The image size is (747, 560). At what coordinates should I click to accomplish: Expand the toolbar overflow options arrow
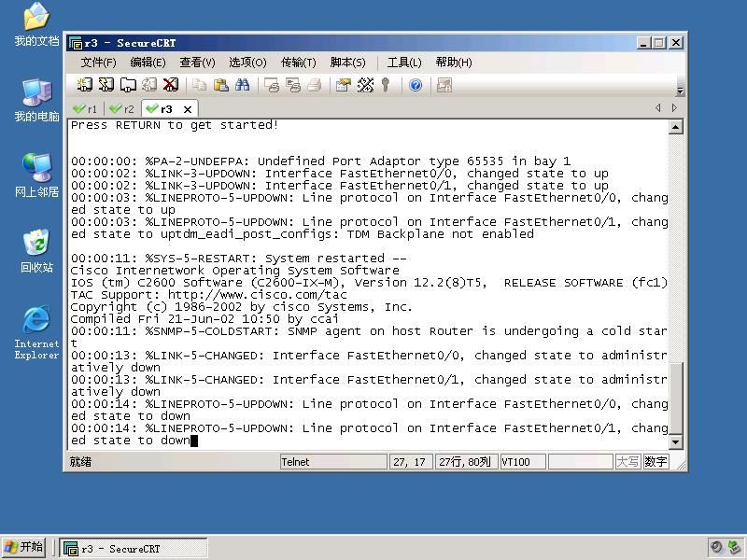tap(680, 91)
